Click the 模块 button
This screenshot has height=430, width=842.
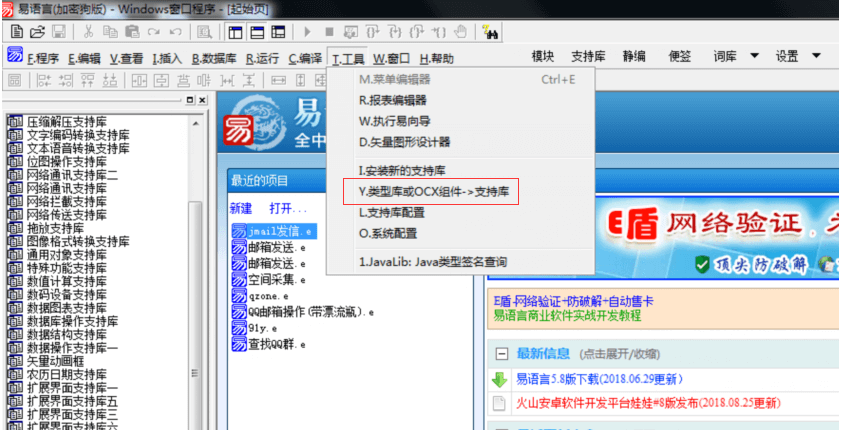542,56
